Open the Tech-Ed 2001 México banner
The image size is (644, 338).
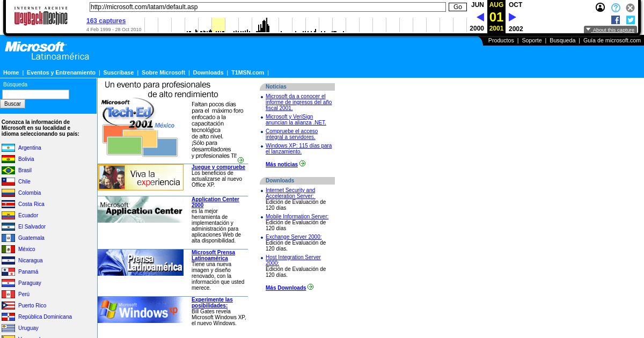[141, 128]
